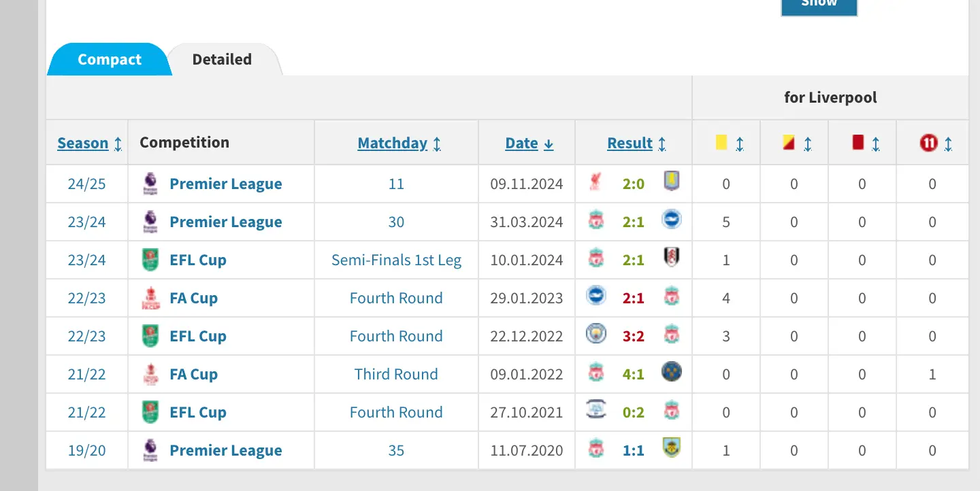Image resolution: width=980 pixels, height=491 pixels.
Task: Switch to the Detailed tab
Action: pos(222,59)
